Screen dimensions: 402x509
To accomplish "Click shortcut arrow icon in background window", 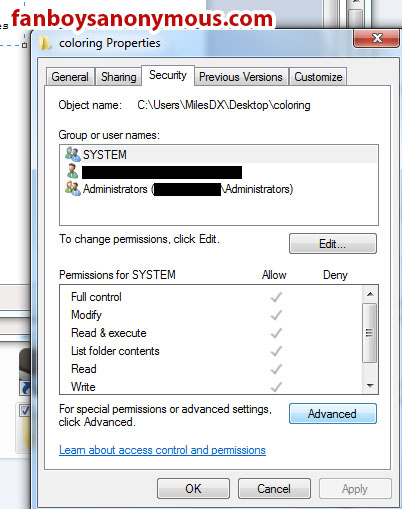I will (25, 388).
